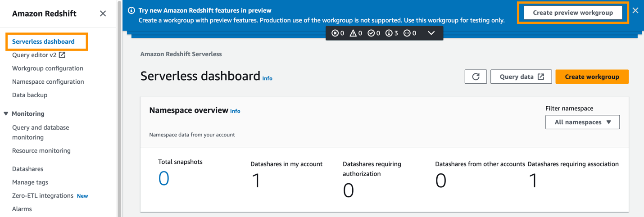Viewport: 644px width, 217px height.
Task: Click the info count status icon
Action: point(389,33)
